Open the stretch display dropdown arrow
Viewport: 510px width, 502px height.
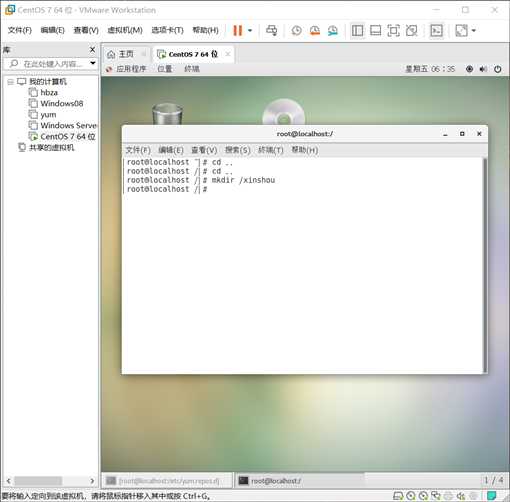click(x=473, y=31)
